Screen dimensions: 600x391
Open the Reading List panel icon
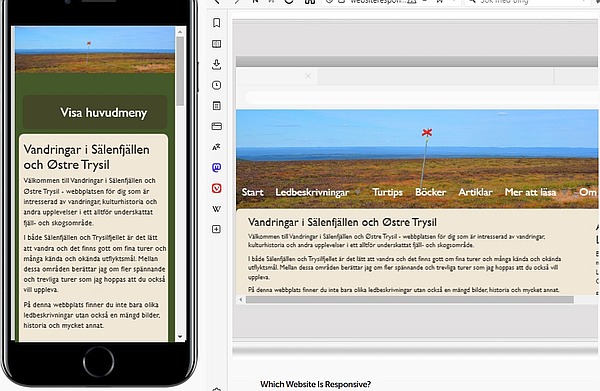pyautogui.click(x=217, y=44)
